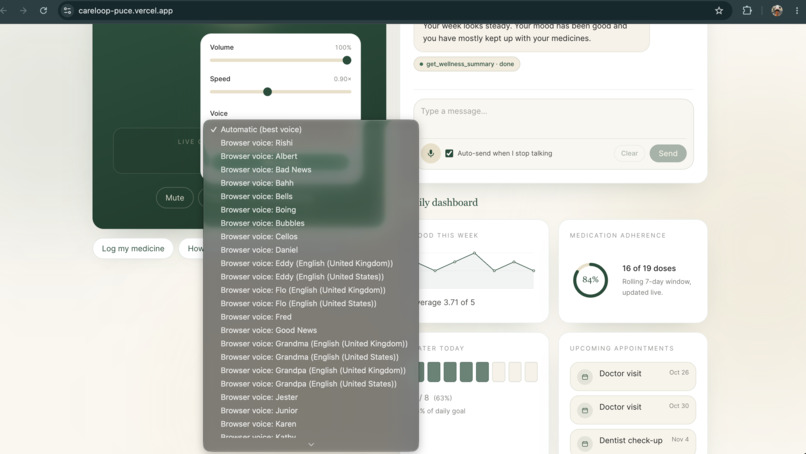This screenshot has height=454, width=806.
Task: Click the Volume slider handle
Action: (x=347, y=60)
